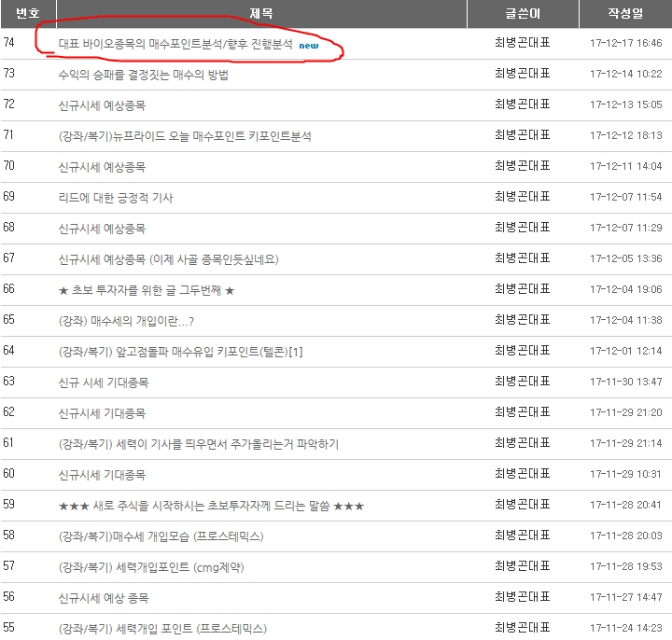Viewport: 672px width, 640px height.
Task: Select post number '71' cell
Action: [x=8, y=135]
